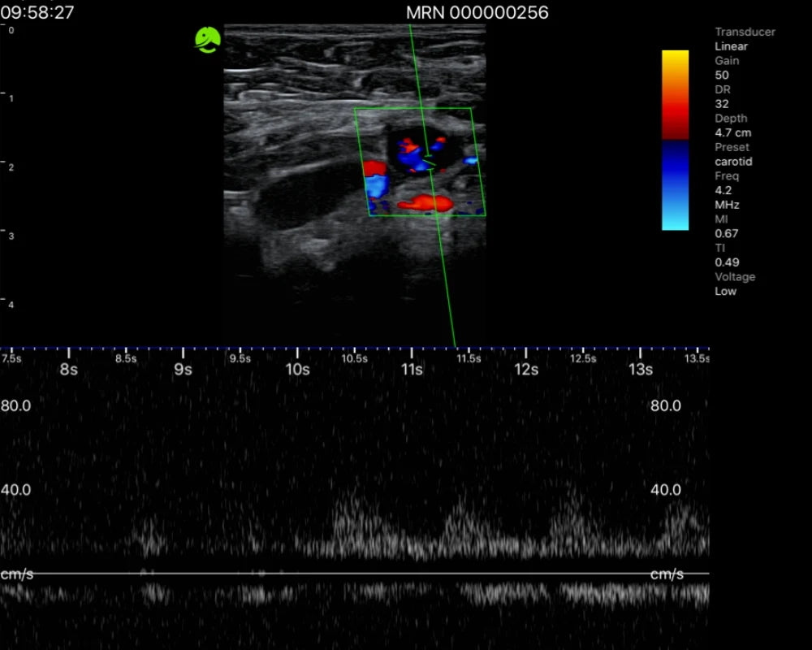Click the depth ruler tick labeled 1

click(11, 98)
